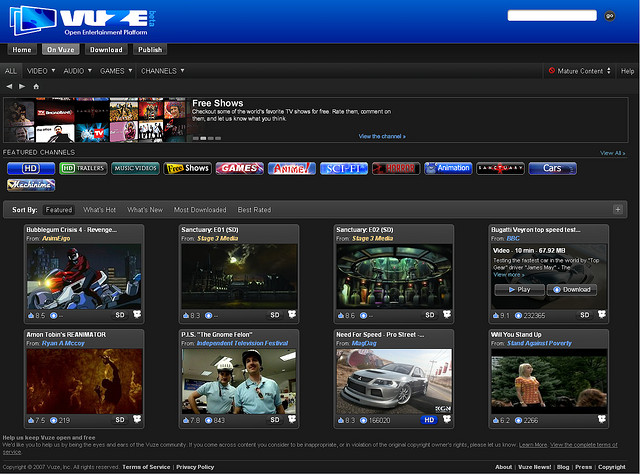The width and height of the screenshot is (640, 474).
Task: Open the CHANNELS dropdown menu
Action: tap(162, 71)
